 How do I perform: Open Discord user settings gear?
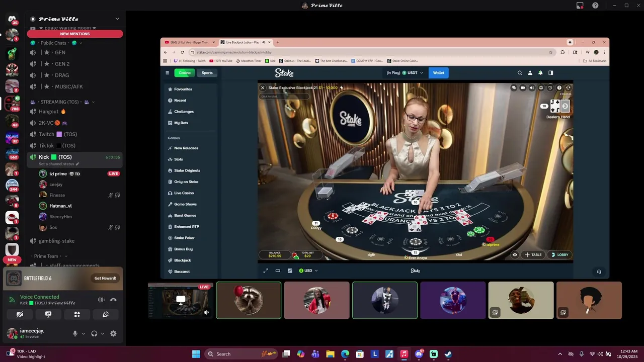click(113, 333)
